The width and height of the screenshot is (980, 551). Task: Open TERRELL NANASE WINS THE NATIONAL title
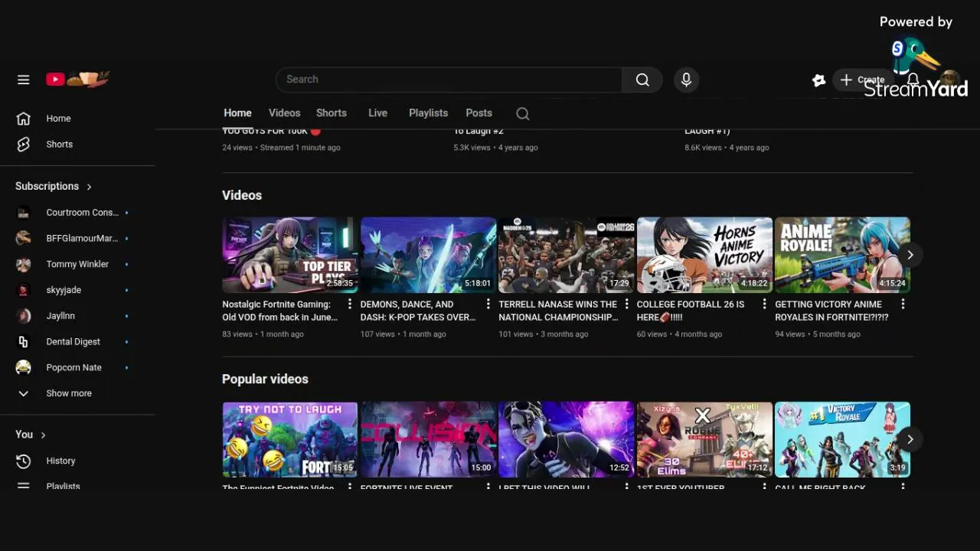click(558, 311)
